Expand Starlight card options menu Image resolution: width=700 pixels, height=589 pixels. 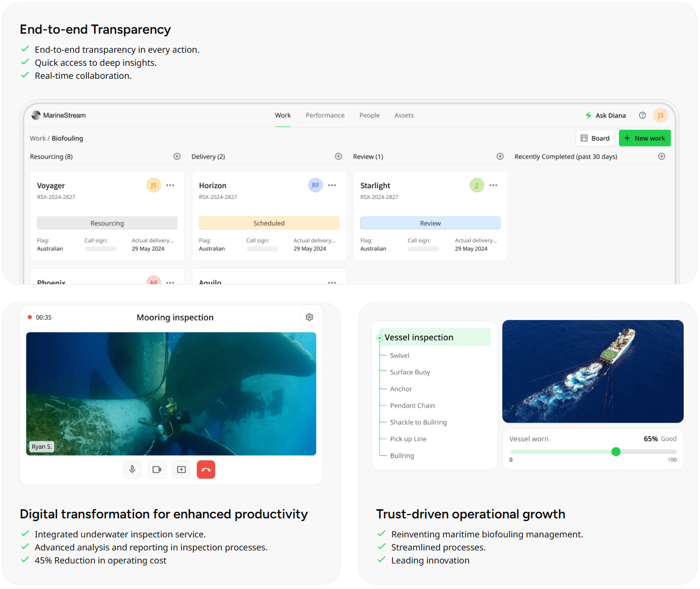pos(493,185)
